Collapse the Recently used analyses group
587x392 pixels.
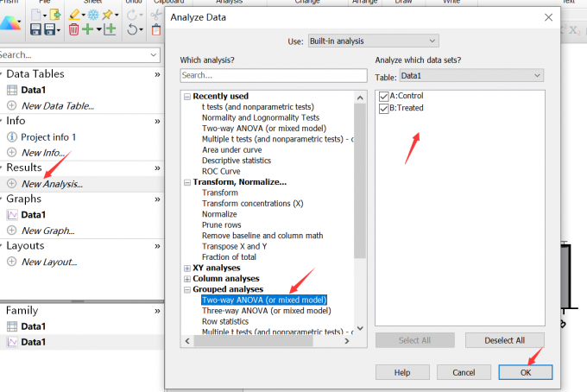click(x=187, y=96)
